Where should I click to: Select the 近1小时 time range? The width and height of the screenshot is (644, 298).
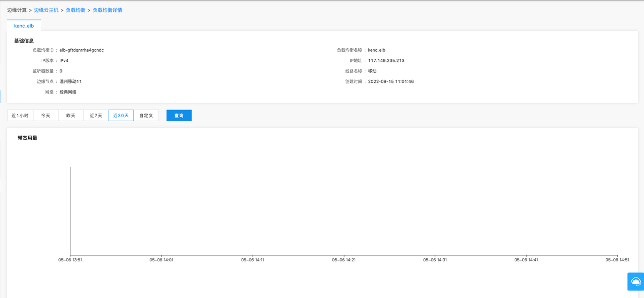click(20, 116)
